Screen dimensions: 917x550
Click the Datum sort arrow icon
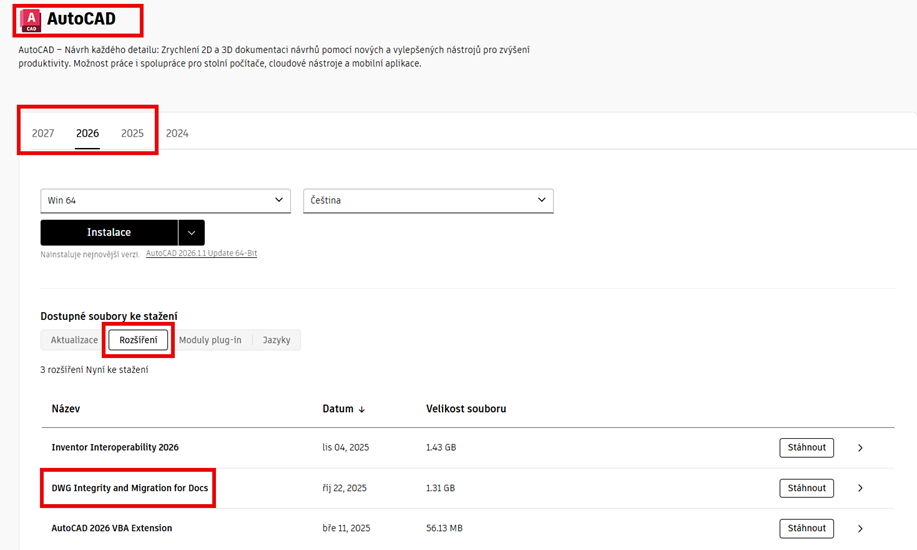(361, 410)
